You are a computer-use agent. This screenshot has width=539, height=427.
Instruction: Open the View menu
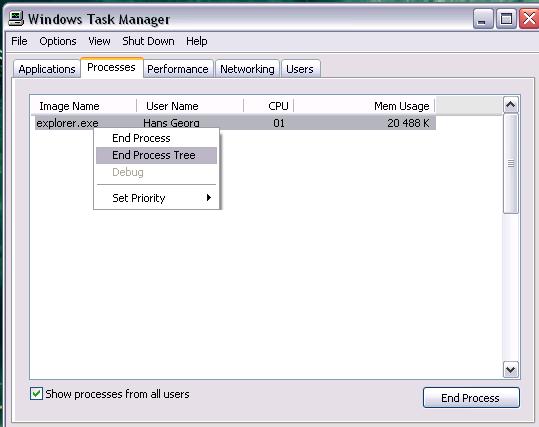pyautogui.click(x=99, y=41)
